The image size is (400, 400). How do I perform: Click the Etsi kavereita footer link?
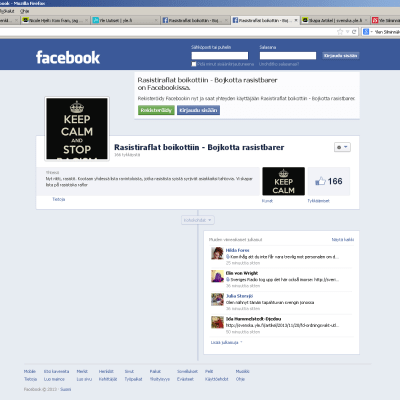tap(56, 371)
